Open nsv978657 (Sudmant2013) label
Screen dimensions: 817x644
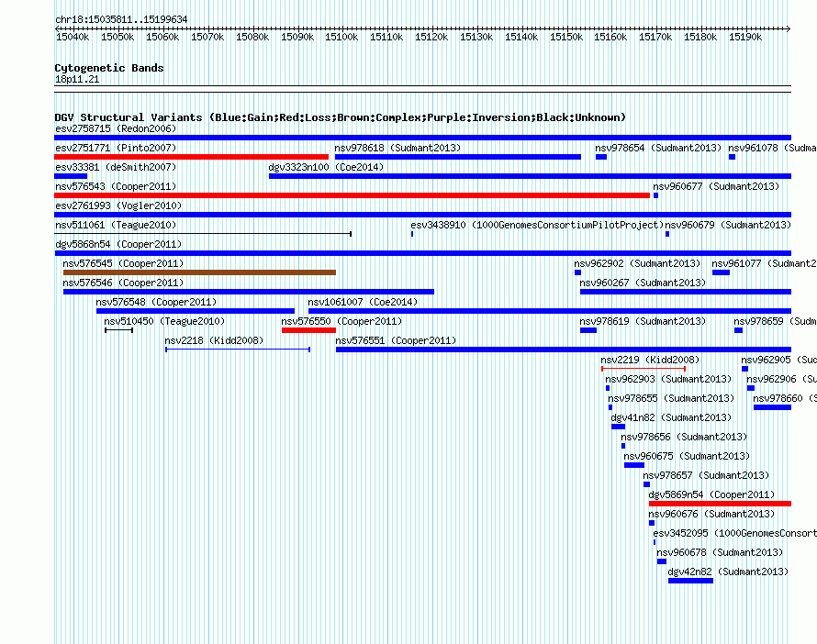tap(706, 475)
